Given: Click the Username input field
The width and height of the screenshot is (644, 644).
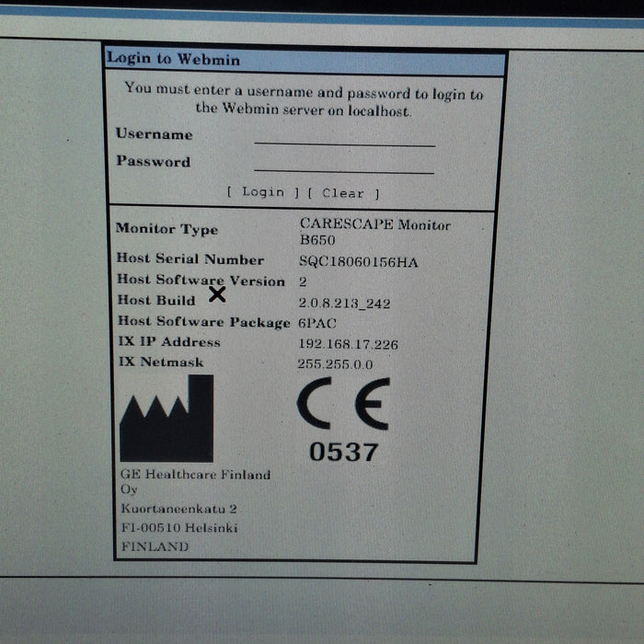Looking at the screenshot, I should click(344, 136).
